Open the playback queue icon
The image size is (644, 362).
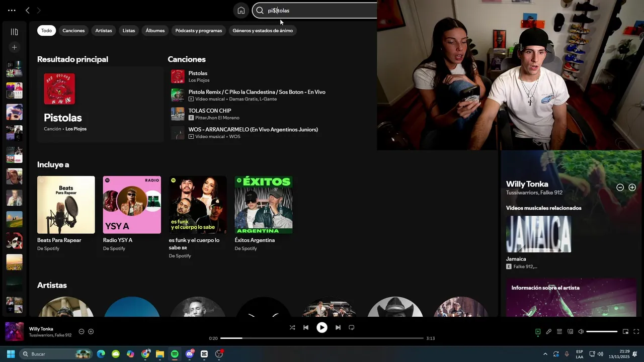pos(559,331)
